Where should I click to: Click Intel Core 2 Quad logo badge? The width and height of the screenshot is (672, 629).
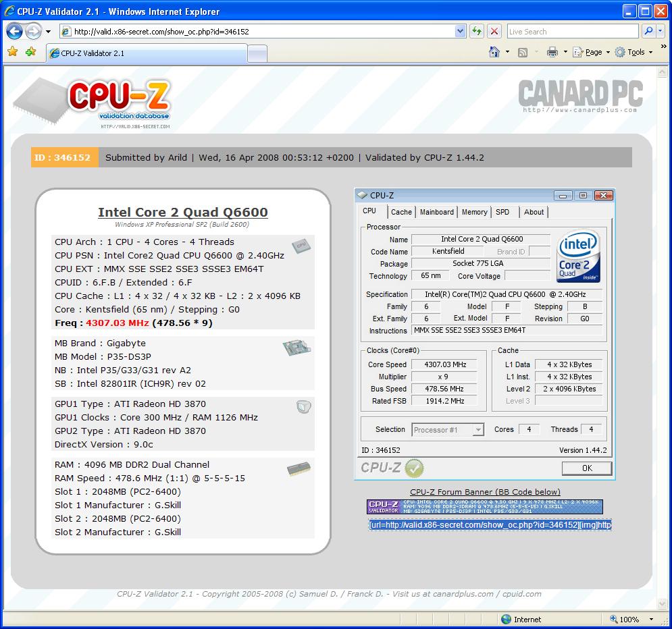578,256
